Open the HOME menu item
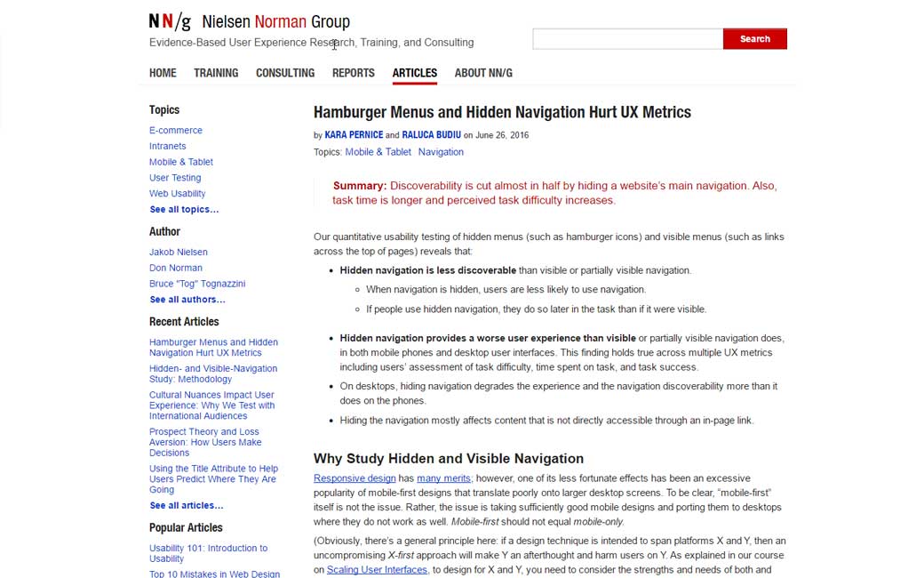Screen dimensions: 924x578 [x=163, y=73]
